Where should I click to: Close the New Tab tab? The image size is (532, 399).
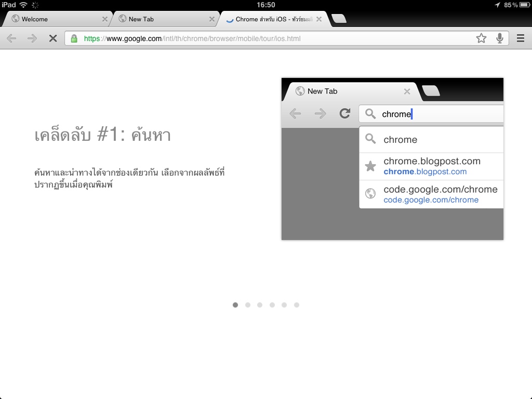[211, 19]
